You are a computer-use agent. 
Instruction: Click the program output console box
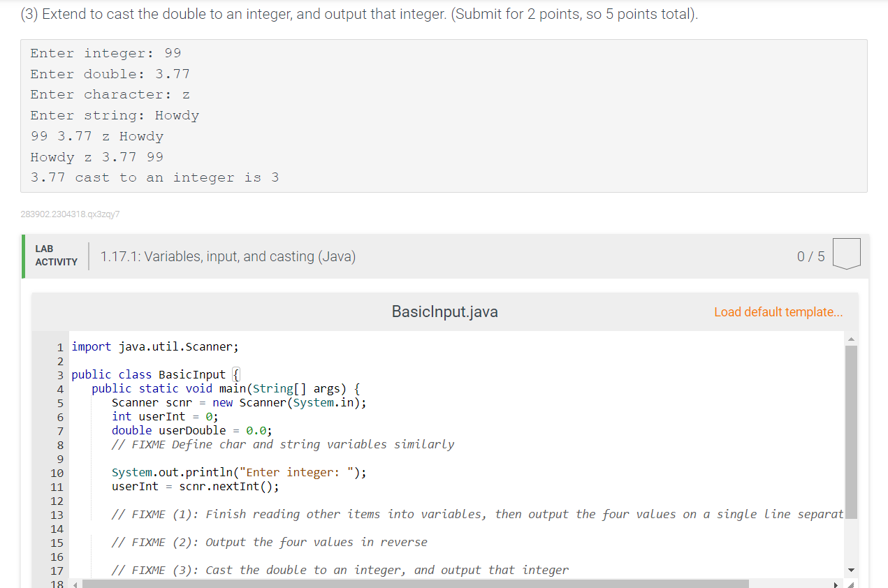(444, 115)
